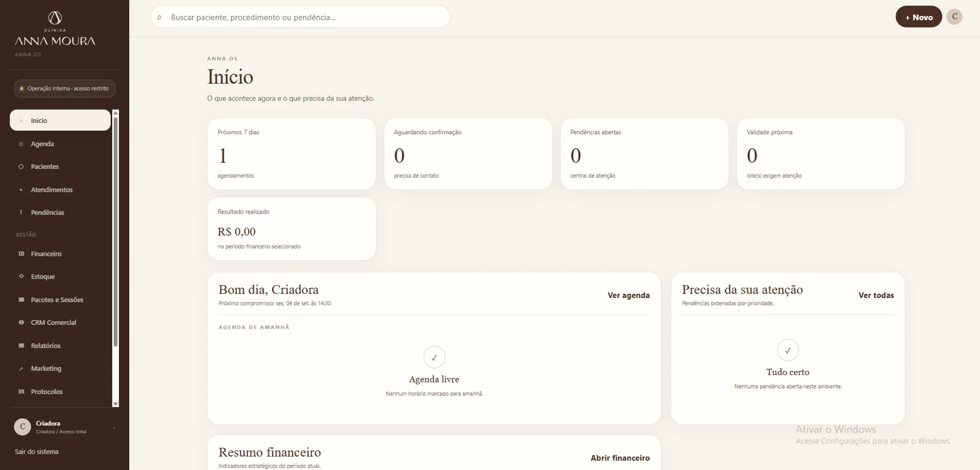Select Financeiro in the sidebar

[x=60, y=254]
